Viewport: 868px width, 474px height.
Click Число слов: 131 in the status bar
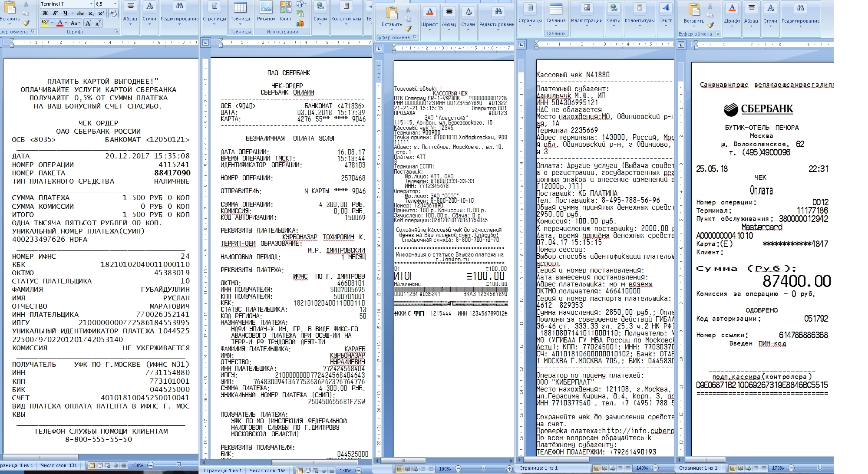coord(58,465)
